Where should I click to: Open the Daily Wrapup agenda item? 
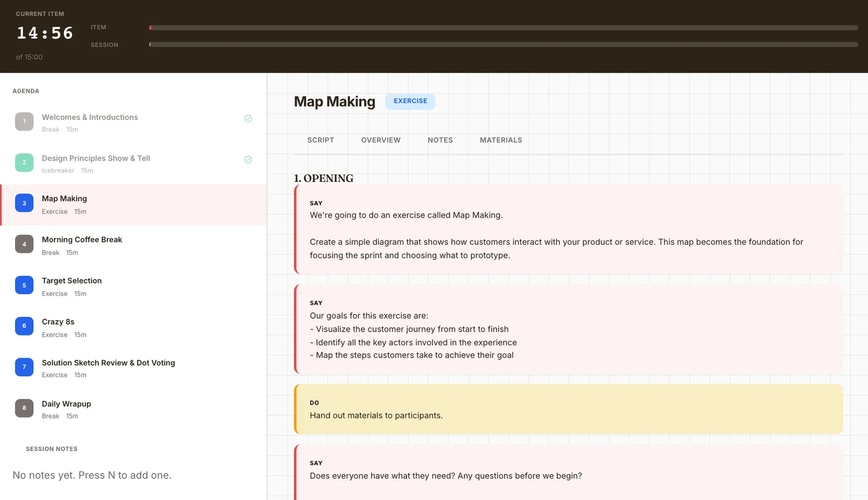[133, 410]
